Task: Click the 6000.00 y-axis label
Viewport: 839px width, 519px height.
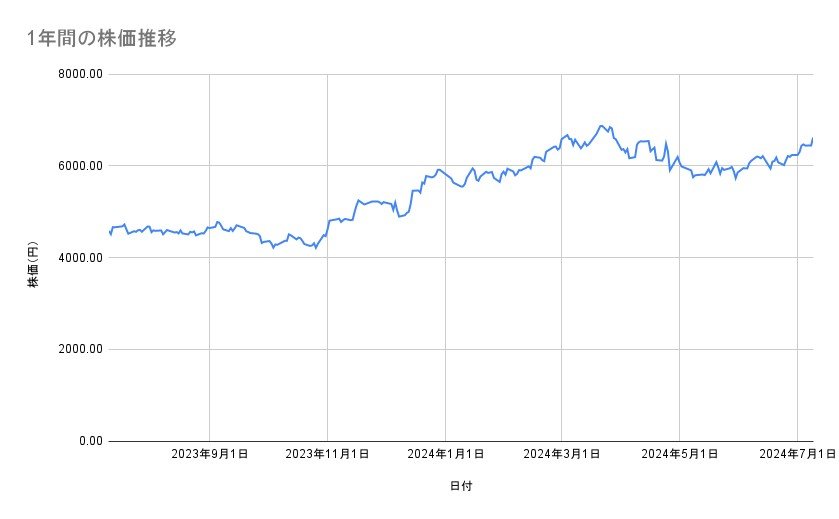Action: [82, 166]
